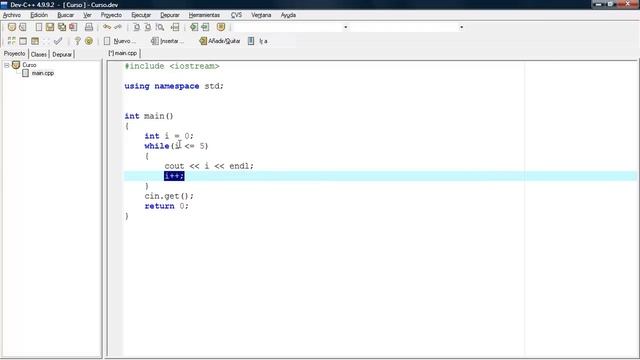Image resolution: width=640 pixels, height=360 pixels.
Task: Click the 'int i = 0;' line
Action: pos(169,136)
